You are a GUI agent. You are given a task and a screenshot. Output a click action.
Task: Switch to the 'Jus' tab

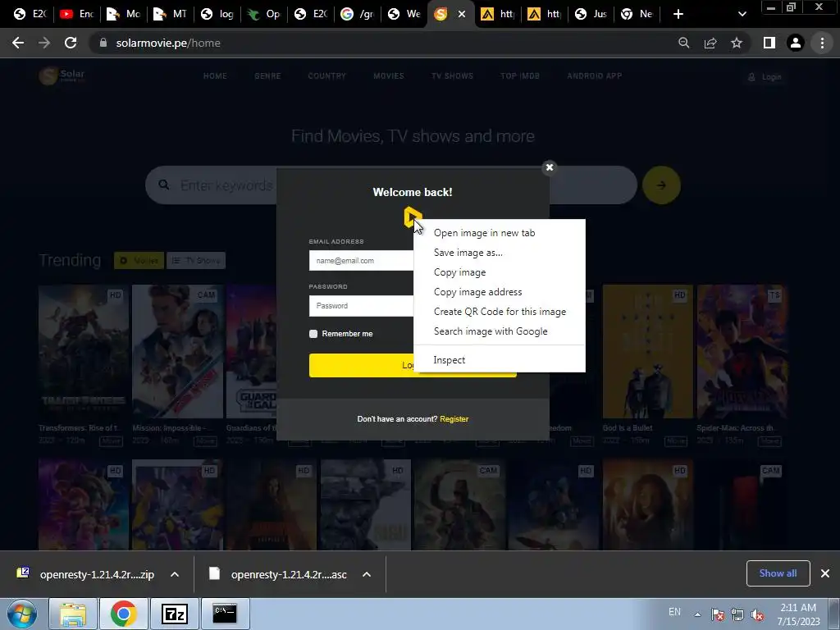591,14
